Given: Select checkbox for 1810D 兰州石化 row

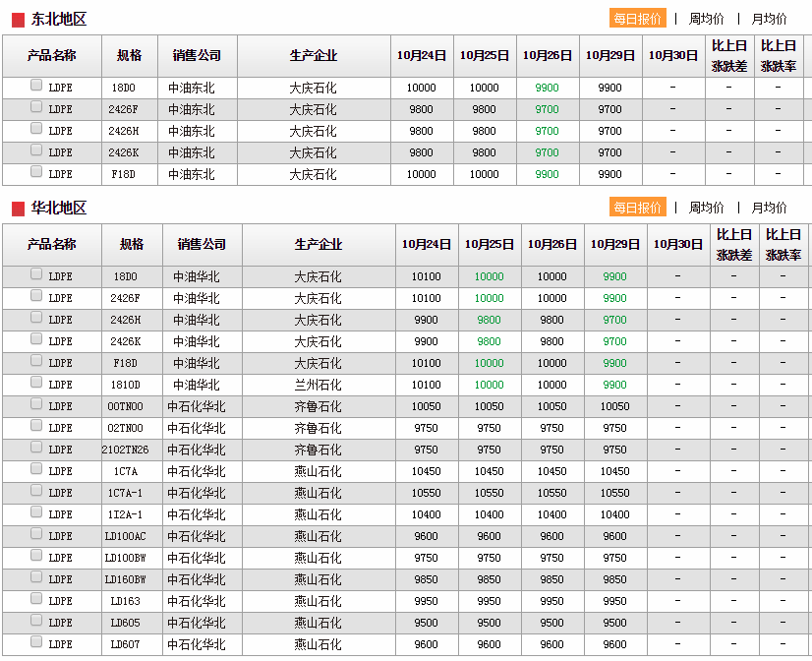Looking at the screenshot, I should pos(36,382).
